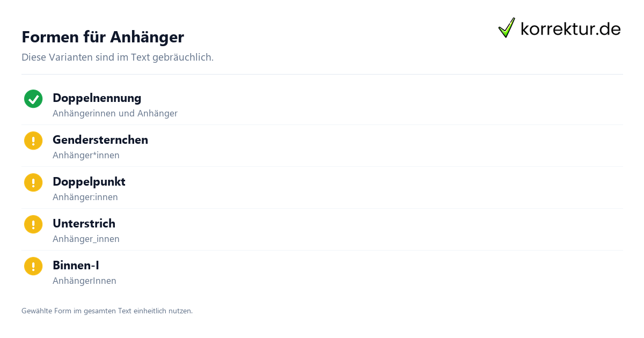Select the Doppelpunkt heading
The width and height of the screenshot is (644, 338).
[x=89, y=182]
